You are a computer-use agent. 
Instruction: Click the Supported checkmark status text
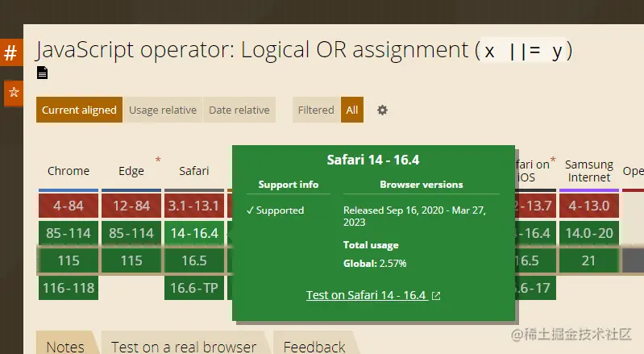coord(275,210)
